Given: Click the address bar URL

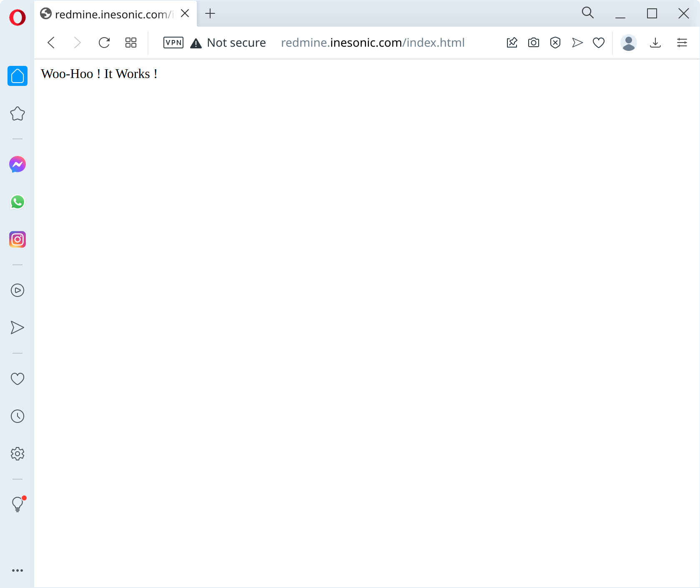Looking at the screenshot, I should (x=373, y=43).
